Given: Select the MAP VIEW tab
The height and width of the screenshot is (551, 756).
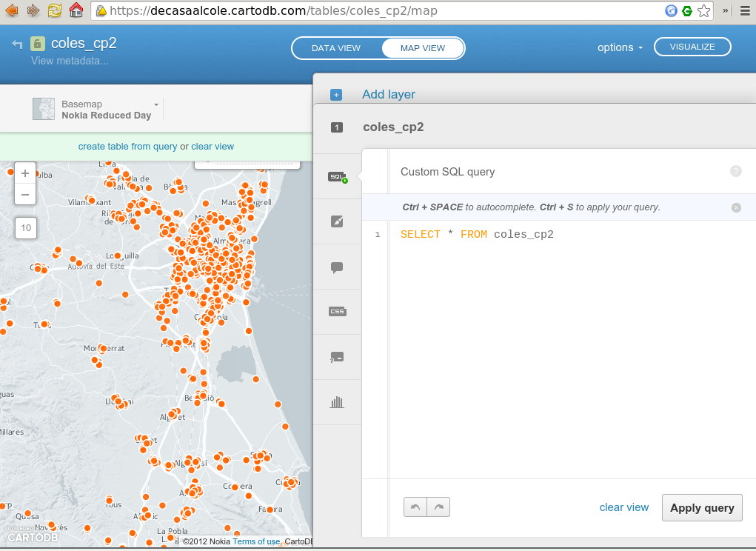Looking at the screenshot, I should (x=423, y=48).
